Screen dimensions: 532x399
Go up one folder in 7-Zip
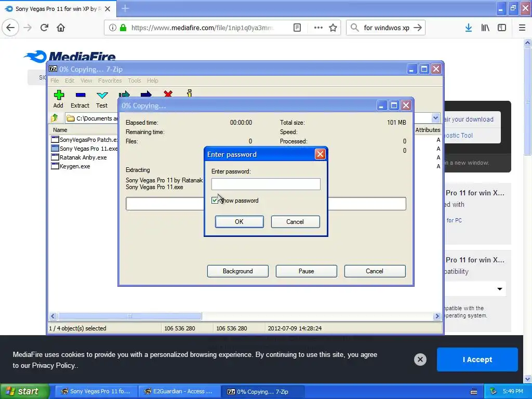[54, 118]
